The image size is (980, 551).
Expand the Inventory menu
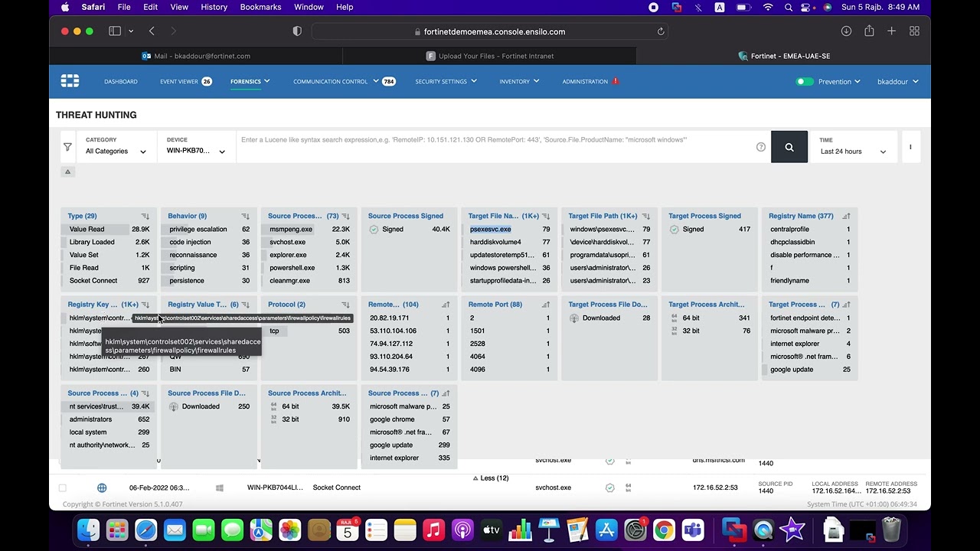519,81
